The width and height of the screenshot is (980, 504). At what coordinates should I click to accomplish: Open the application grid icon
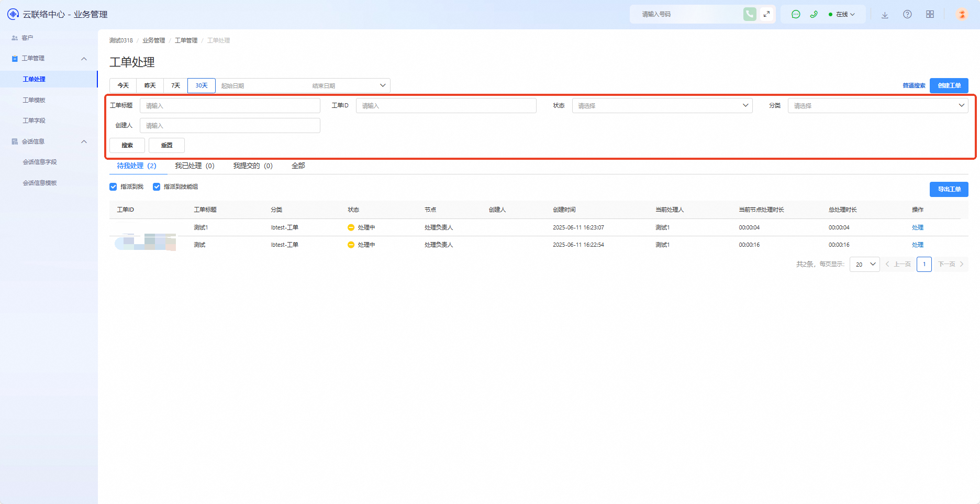point(930,14)
